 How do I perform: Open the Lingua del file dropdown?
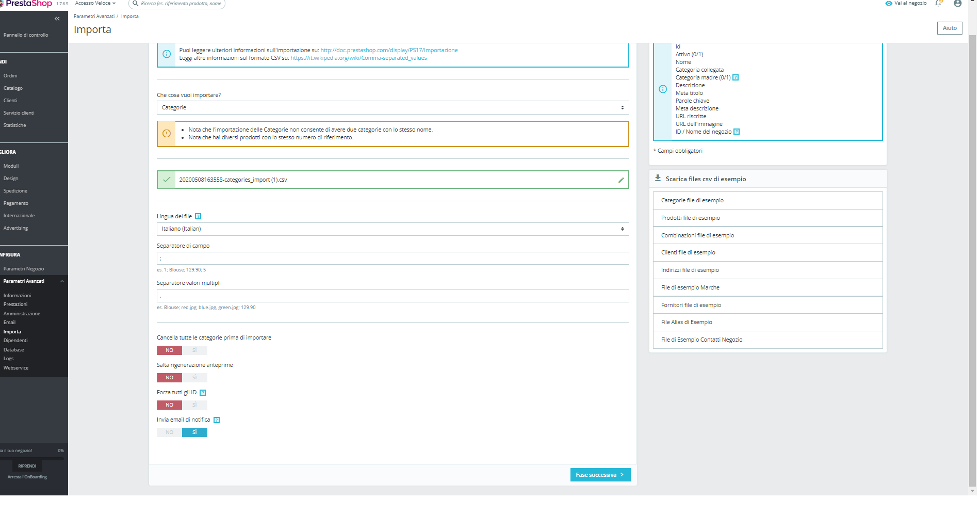(393, 229)
